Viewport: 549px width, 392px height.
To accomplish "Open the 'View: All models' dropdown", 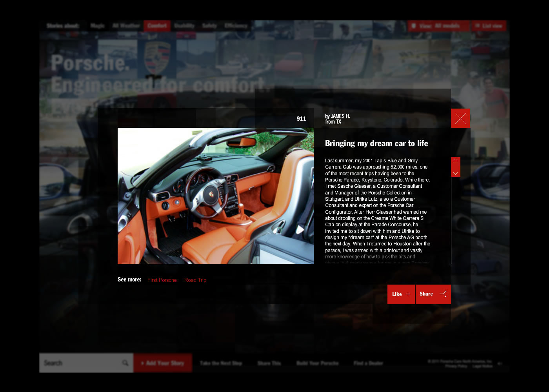I will [x=438, y=26].
